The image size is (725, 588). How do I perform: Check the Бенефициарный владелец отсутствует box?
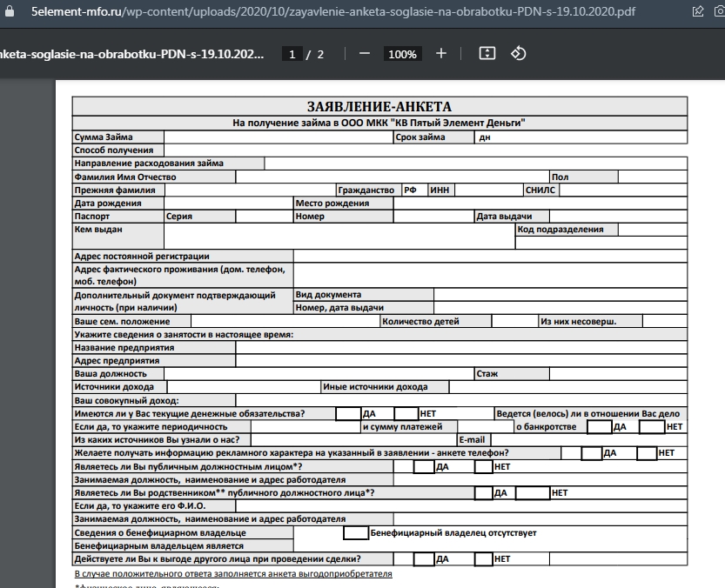pos(356,532)
